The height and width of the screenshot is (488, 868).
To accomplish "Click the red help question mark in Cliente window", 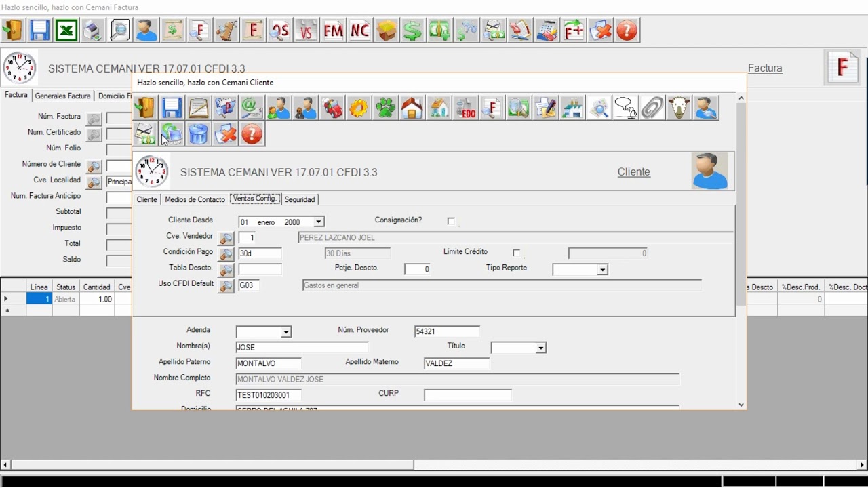I will [x=252, y=134].
